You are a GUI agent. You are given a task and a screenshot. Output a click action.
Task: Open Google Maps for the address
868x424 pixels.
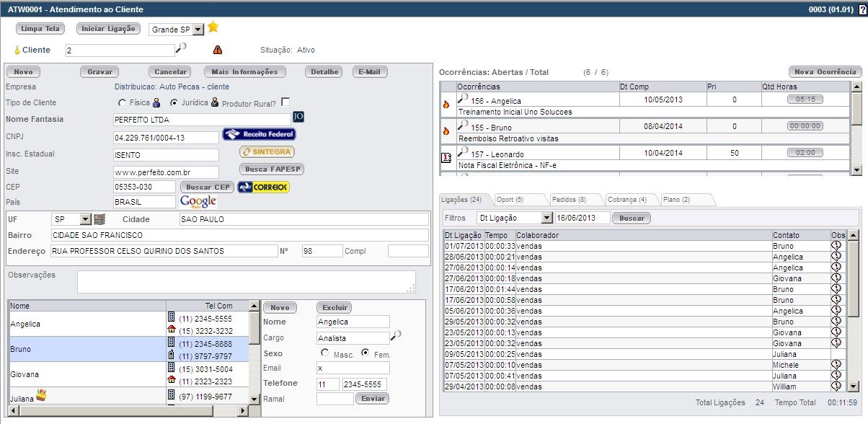(x=198, y=201)
